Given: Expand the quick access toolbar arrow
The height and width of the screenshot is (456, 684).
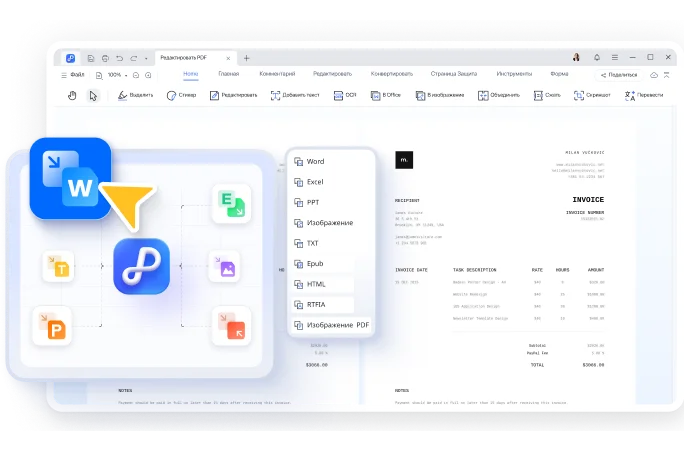Looking at the screenshot, I should pyautogui.click(x=146, y=58).
